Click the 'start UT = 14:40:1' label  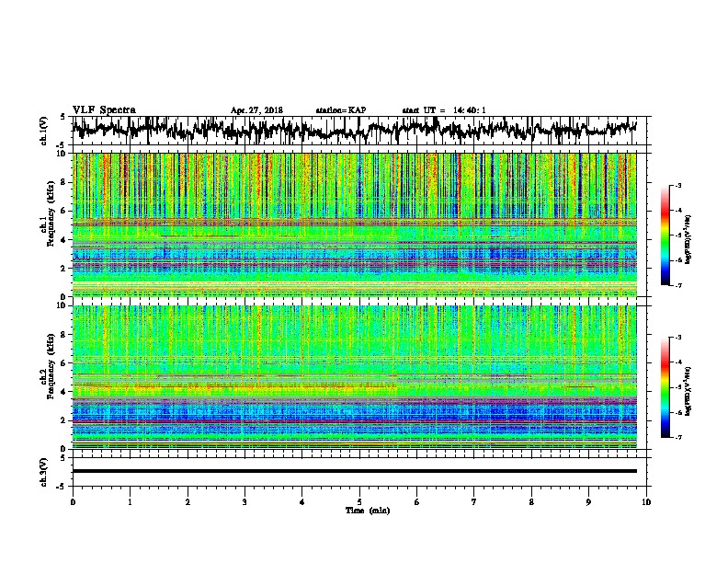(444, 110)
